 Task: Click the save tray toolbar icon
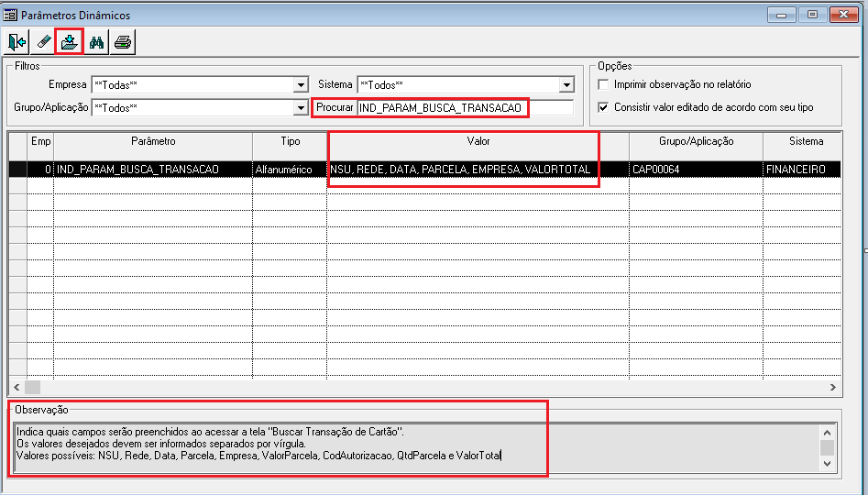point(69,42)
